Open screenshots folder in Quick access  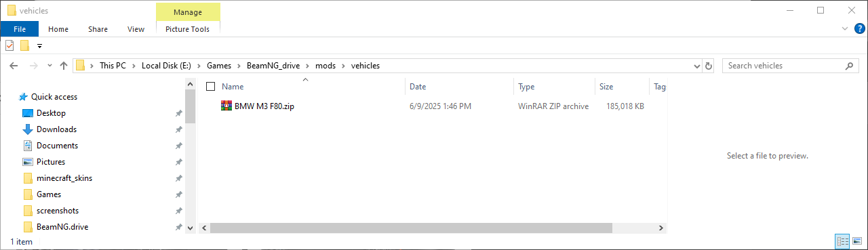click(58, 211)
